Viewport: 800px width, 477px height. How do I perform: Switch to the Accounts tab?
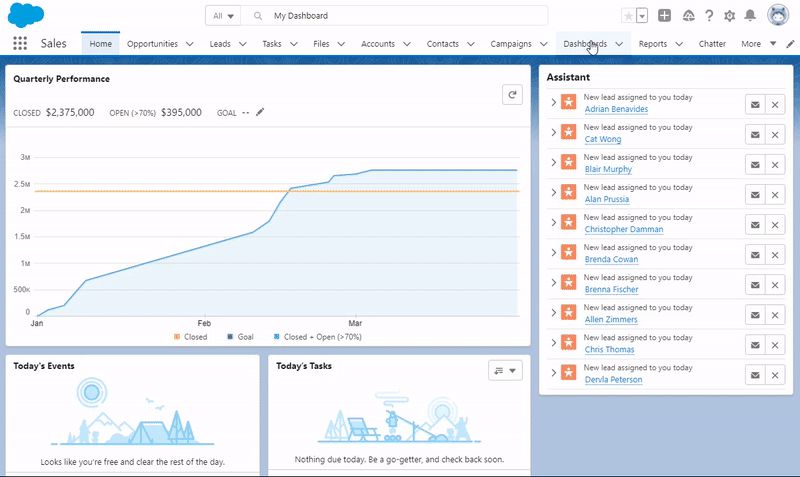coord(378,44)
